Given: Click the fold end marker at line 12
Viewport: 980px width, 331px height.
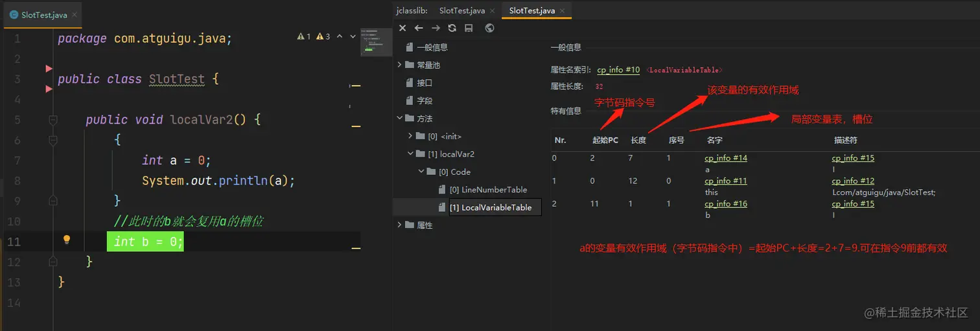Looking at the screenshot, I should 53,262.
